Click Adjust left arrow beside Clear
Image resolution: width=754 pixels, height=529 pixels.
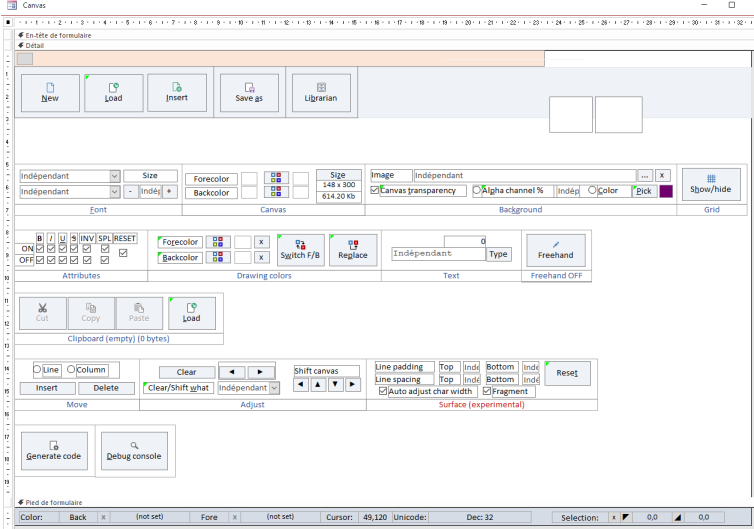(x=232, y=372)
